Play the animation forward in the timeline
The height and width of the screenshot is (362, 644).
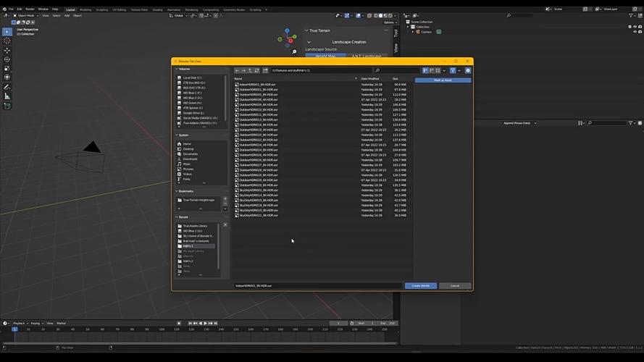coord(205,324)
